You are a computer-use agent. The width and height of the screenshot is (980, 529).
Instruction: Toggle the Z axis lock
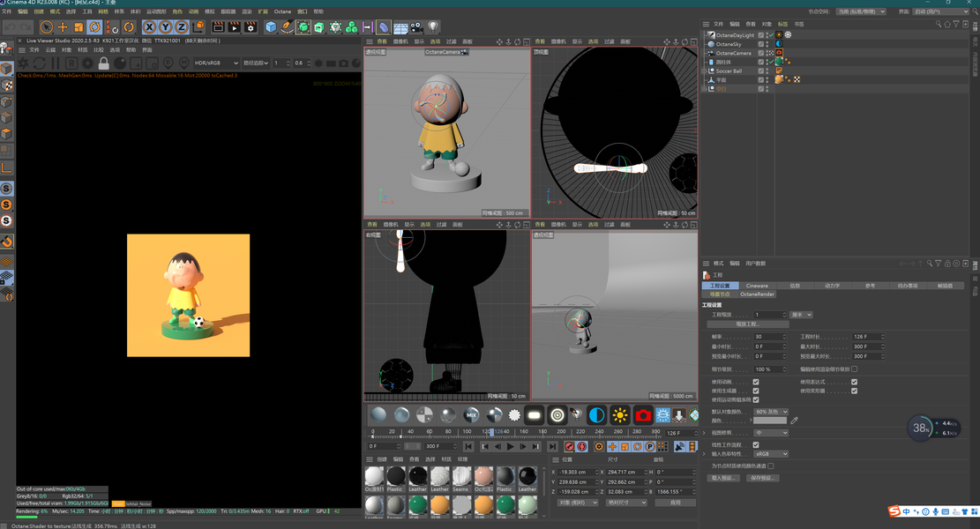tap(181, 26)
